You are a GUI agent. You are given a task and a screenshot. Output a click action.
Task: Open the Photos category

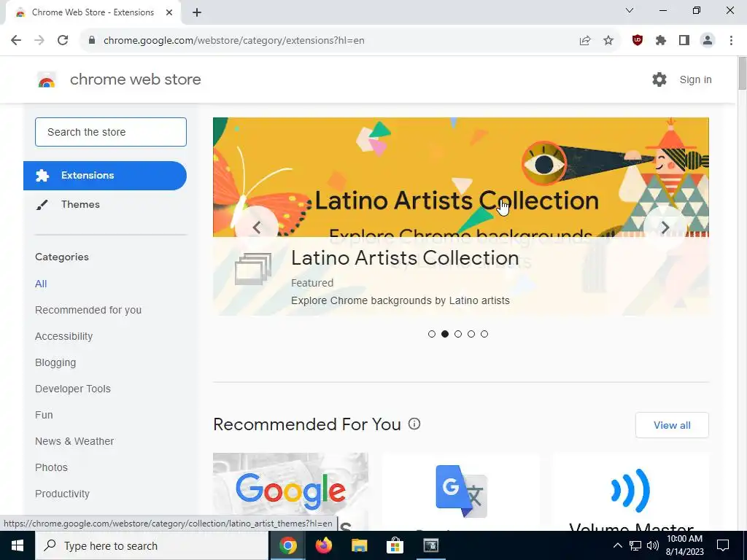pyautogui.click(x=52, y=467)
